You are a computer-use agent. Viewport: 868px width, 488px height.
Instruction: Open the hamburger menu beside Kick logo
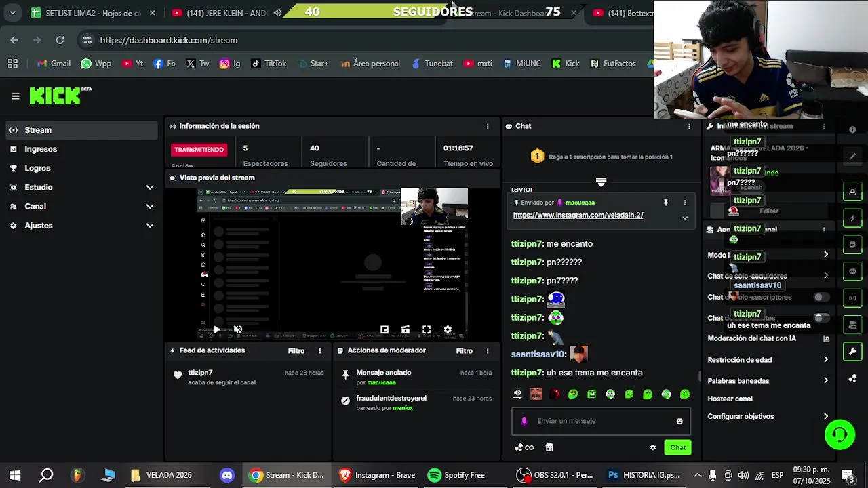coord(15,96)
